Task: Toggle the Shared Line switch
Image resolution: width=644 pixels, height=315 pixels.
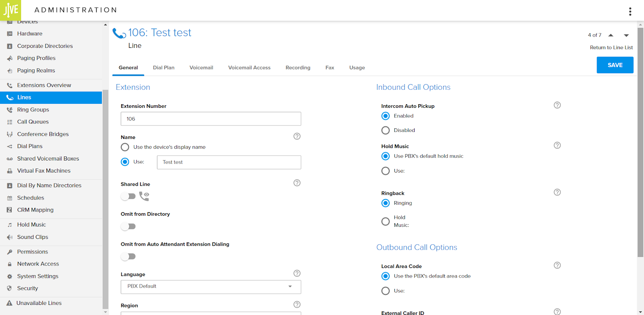Action: tap(128, 196)
